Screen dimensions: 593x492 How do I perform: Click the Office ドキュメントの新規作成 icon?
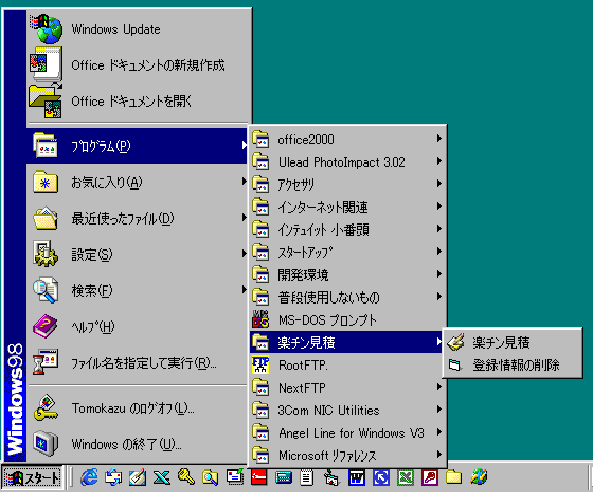pos(46,64)
